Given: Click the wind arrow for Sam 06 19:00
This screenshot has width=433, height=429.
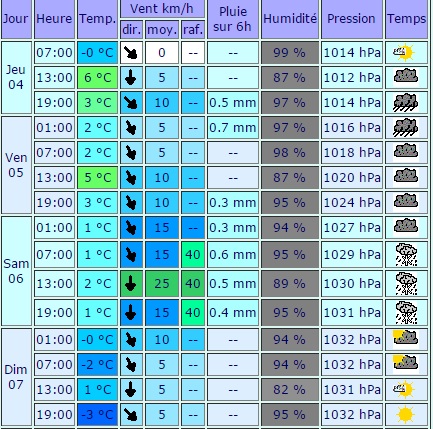Looking at the screenshot, I should point(131,313).
